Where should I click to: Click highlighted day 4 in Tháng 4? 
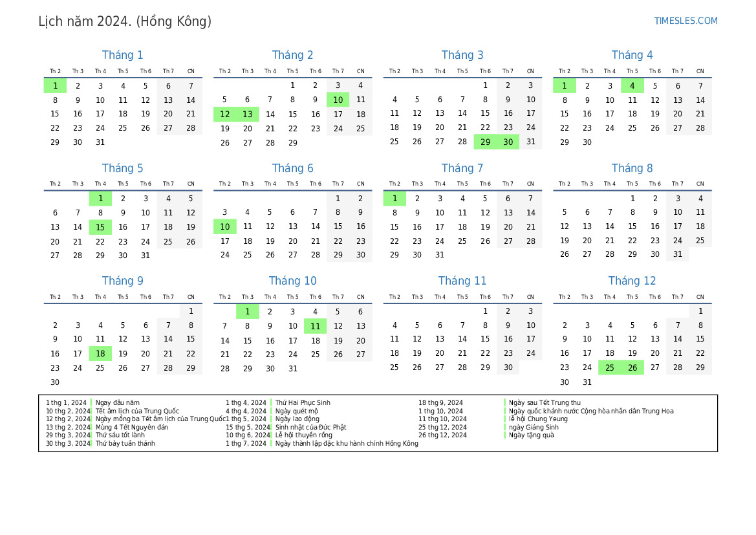632,86
